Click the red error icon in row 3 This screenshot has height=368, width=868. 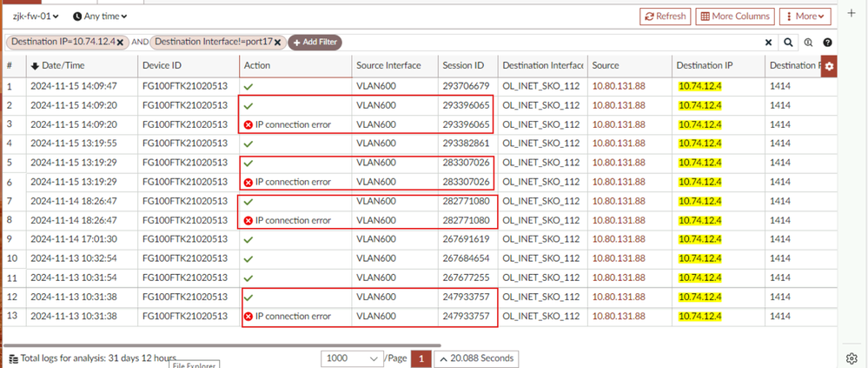(x=248, y=124)
